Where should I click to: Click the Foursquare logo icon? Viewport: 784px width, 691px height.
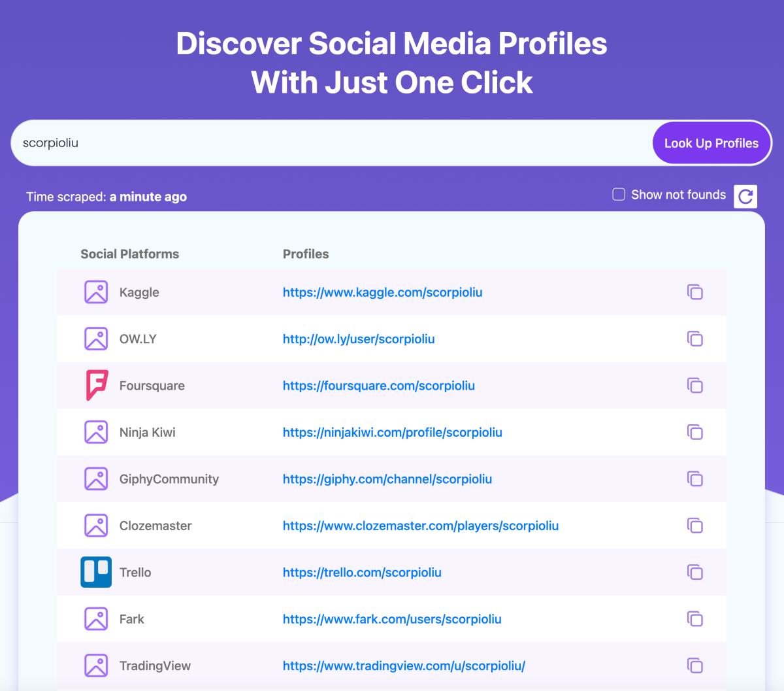point(96,385)
